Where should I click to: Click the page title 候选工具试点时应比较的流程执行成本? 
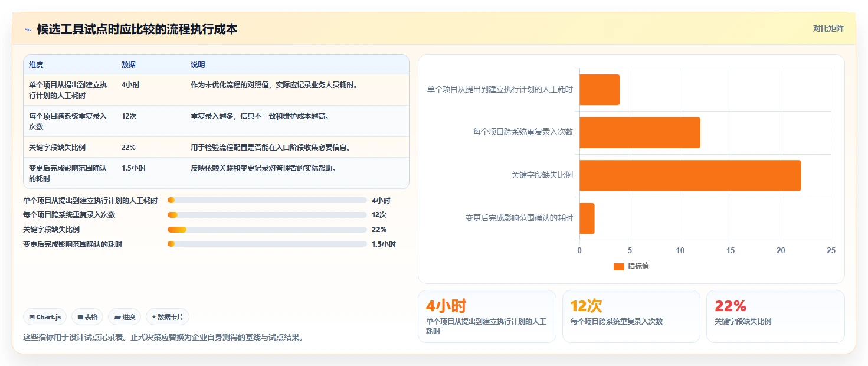tap(137, 30)
